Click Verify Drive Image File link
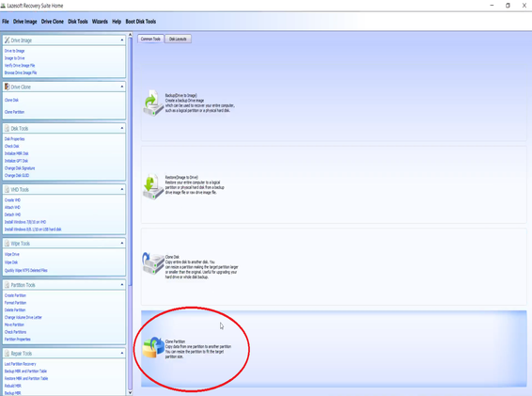Image resolution: width=532 pixels, height=396 pixels. 20,66
